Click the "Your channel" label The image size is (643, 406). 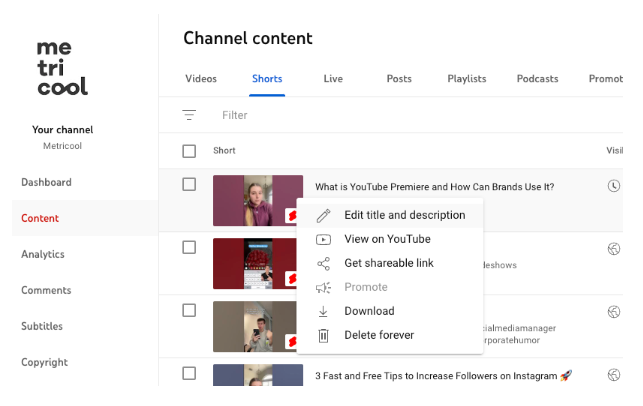click(x=63, y=130)
